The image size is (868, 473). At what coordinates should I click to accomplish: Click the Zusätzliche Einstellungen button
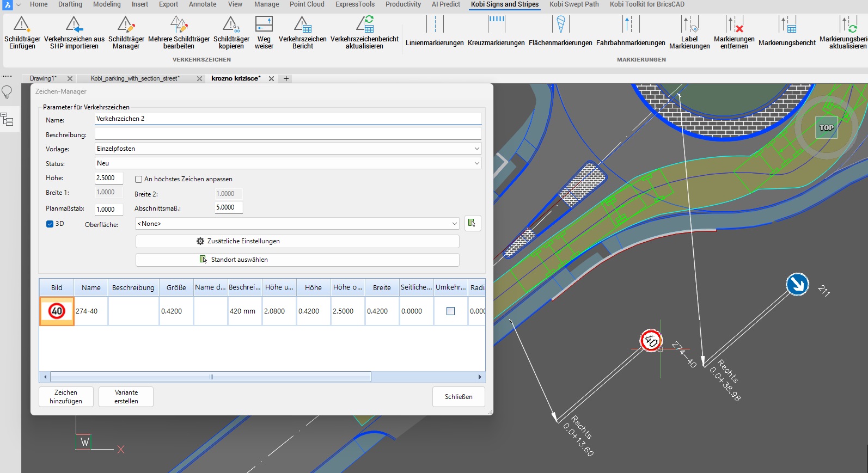(x=297, y=241)
